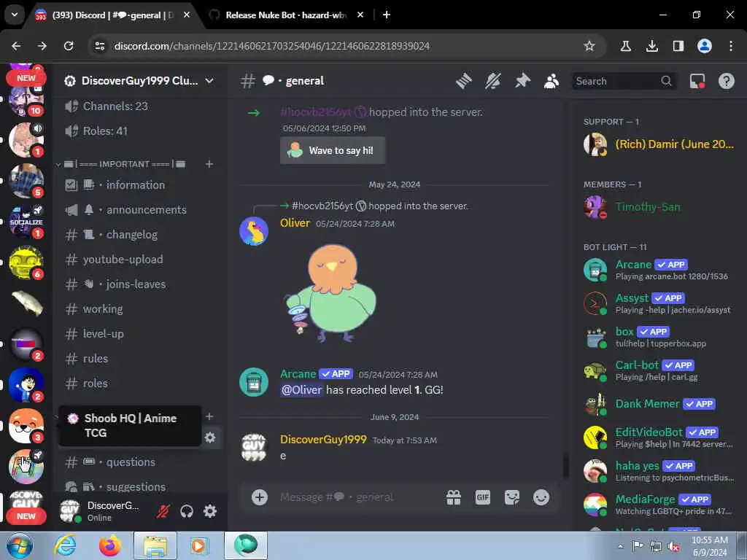Select the SOCIALIZE server icon

coord(26,222)
